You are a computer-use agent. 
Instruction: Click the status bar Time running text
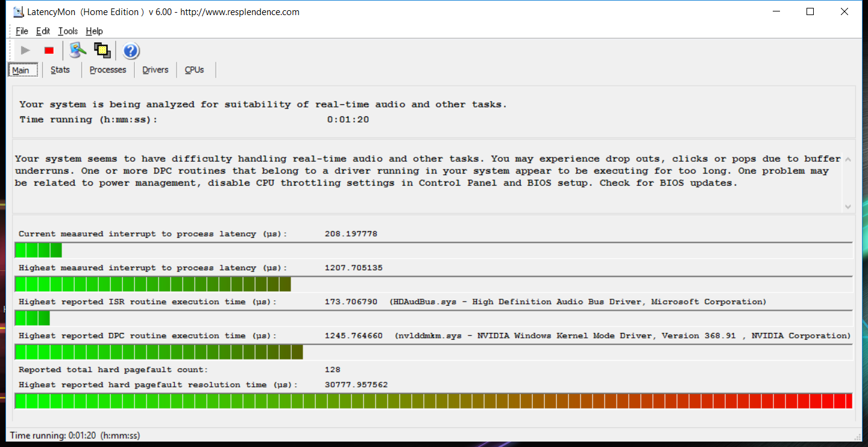click(75, 435)
